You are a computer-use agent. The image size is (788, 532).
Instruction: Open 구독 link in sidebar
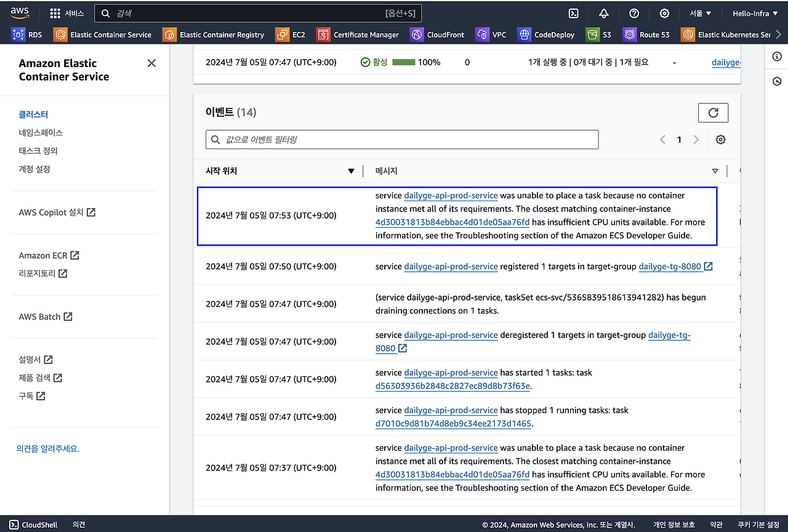click(x=32, y=396)
